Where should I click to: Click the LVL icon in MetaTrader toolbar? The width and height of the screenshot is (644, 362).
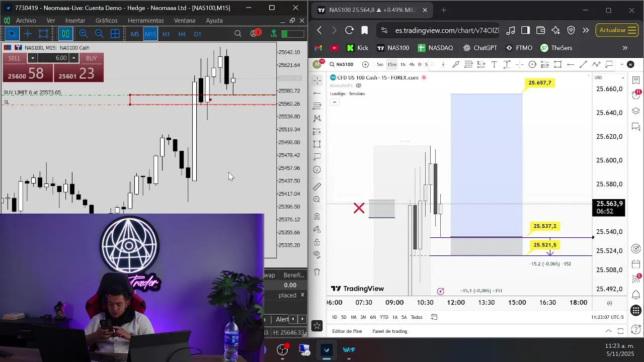click(274, 34)
